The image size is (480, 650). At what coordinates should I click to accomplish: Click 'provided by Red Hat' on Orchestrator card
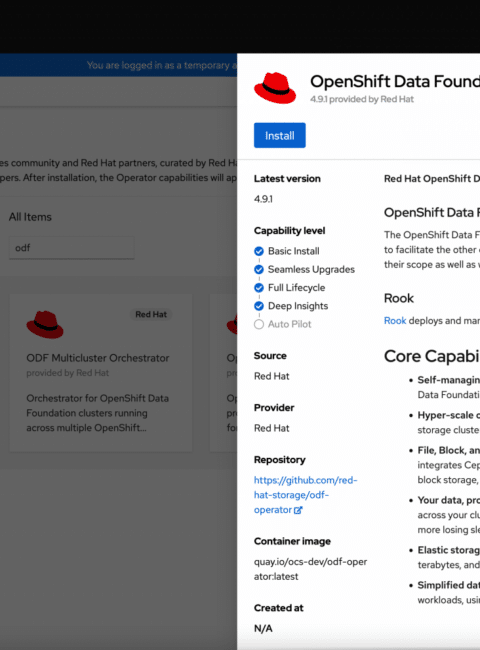[x=68, y=373]
